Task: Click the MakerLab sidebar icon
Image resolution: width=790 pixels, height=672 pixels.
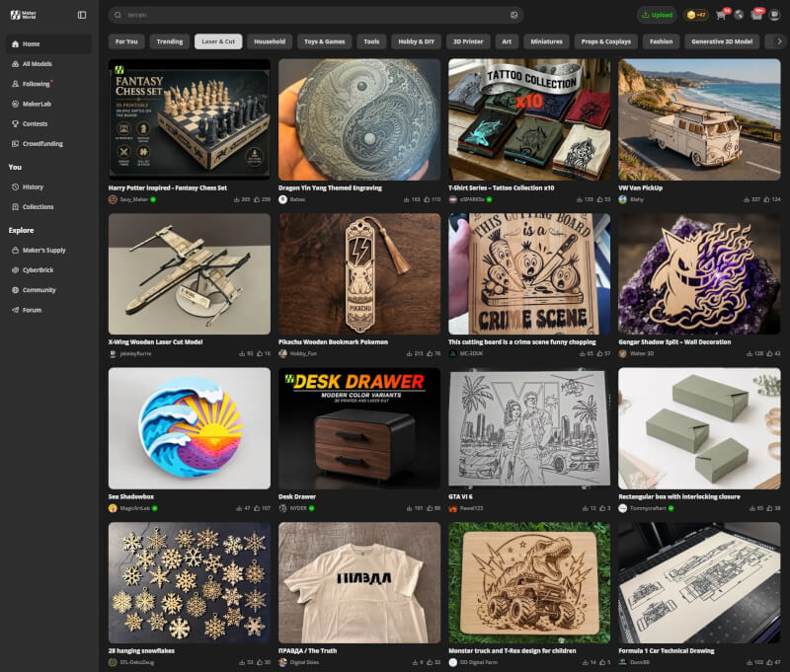Action: (x=15, y=105)
